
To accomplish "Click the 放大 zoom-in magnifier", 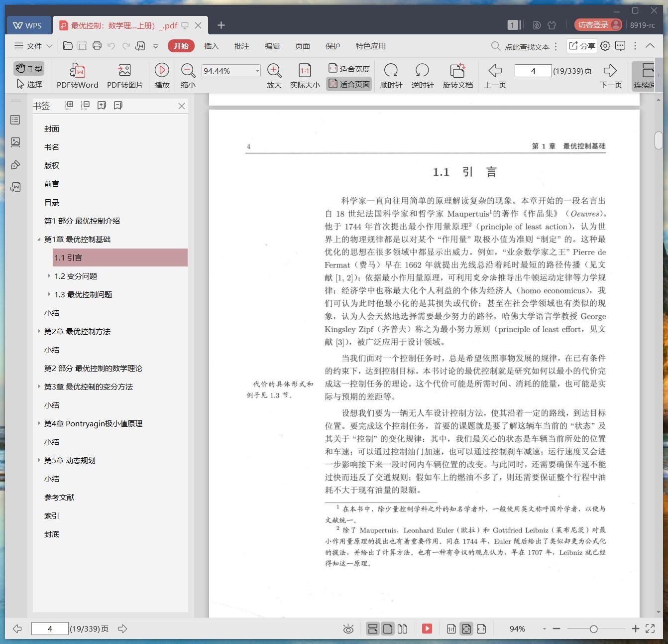I will point(274,70).
